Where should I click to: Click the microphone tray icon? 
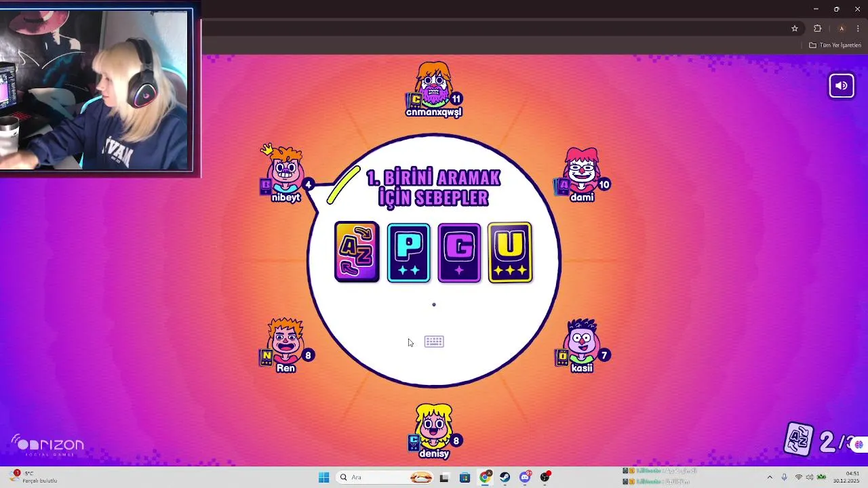coord(785,477)
